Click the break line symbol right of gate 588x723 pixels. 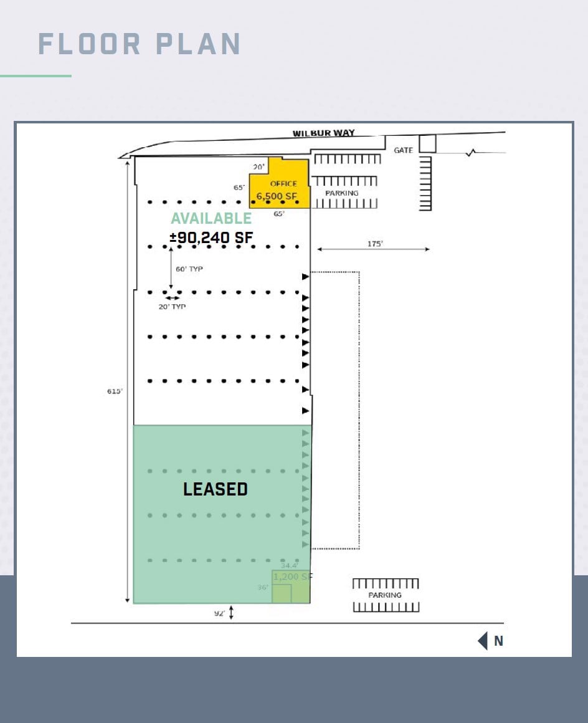(472, 152)
